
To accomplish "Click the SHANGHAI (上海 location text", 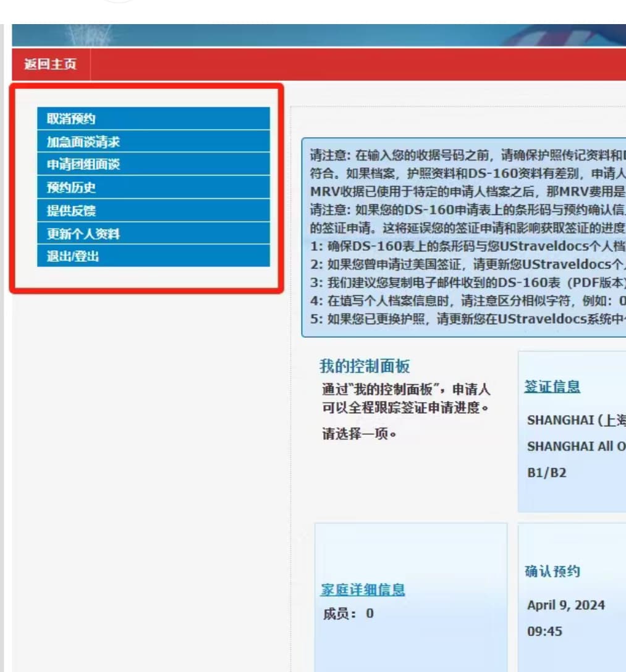I will [576, 420].
